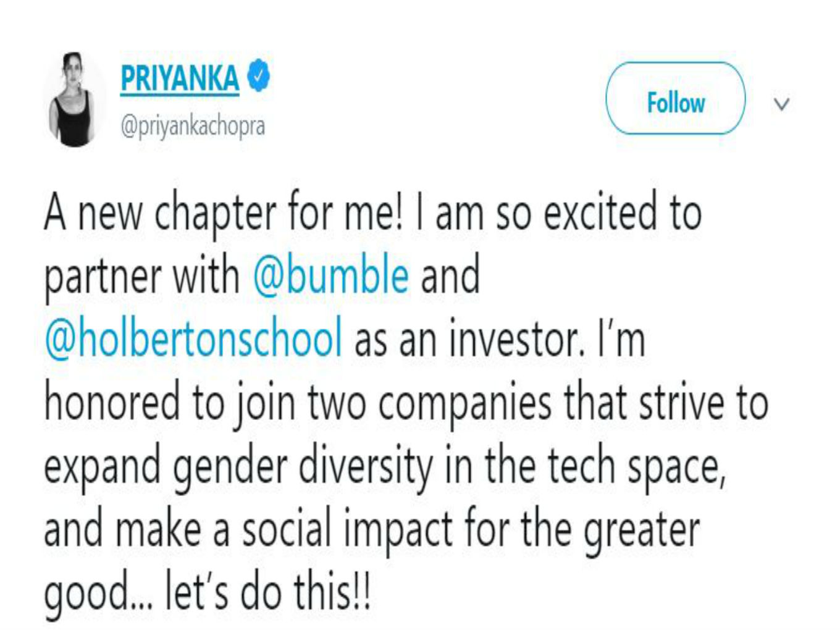Viewport: 840px width, 630px height.
Task: Open the @priyankachopra handle
Action: click(x=193, y=126)
